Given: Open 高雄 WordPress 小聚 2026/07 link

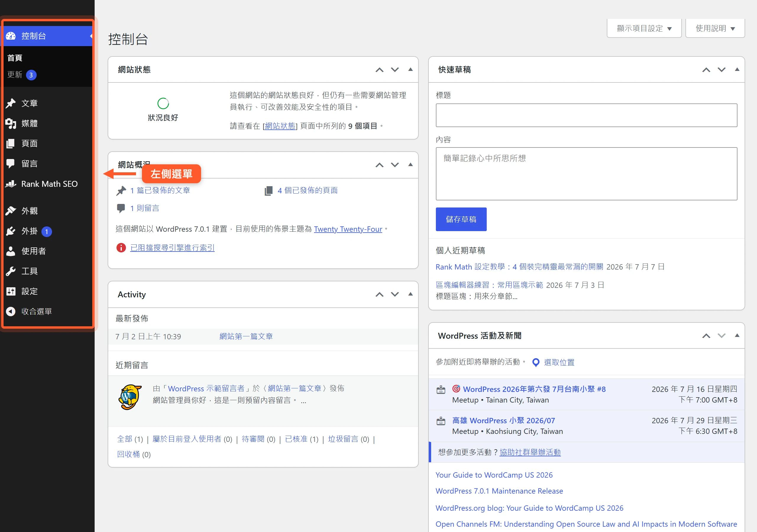Looking at the screenshot, I should point(504,420).
